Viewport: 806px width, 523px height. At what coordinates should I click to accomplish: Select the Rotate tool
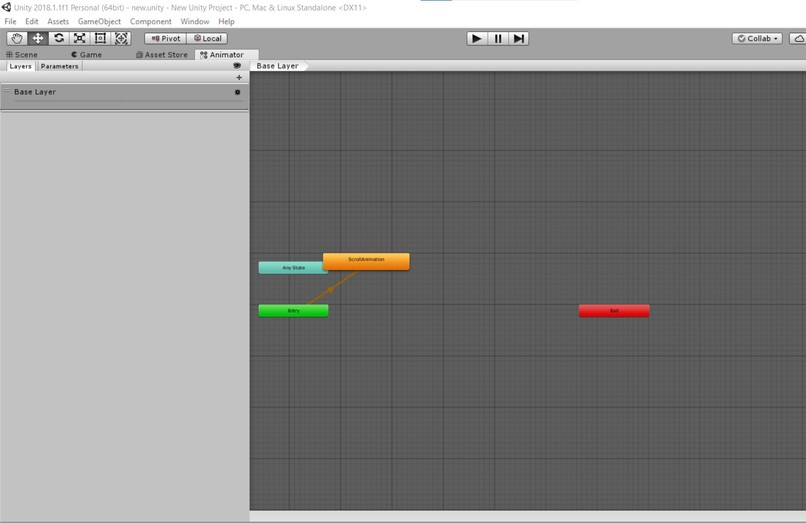(x=59, y=39)
